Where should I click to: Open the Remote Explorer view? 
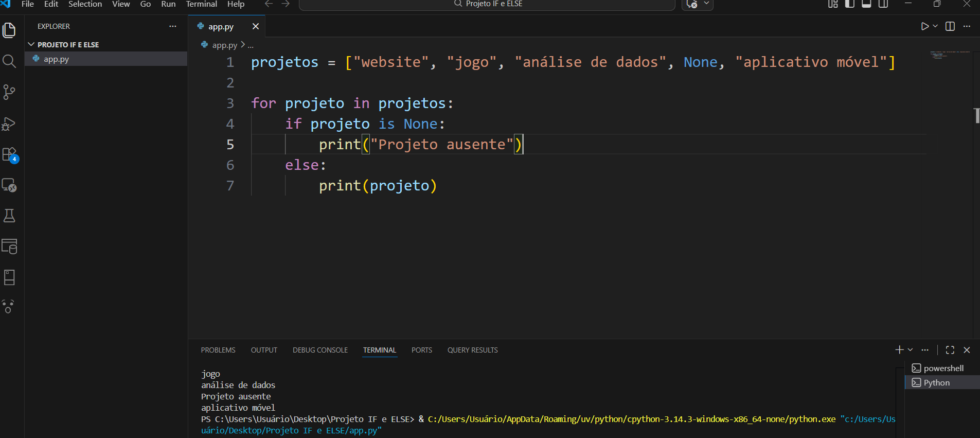point(9,185)
